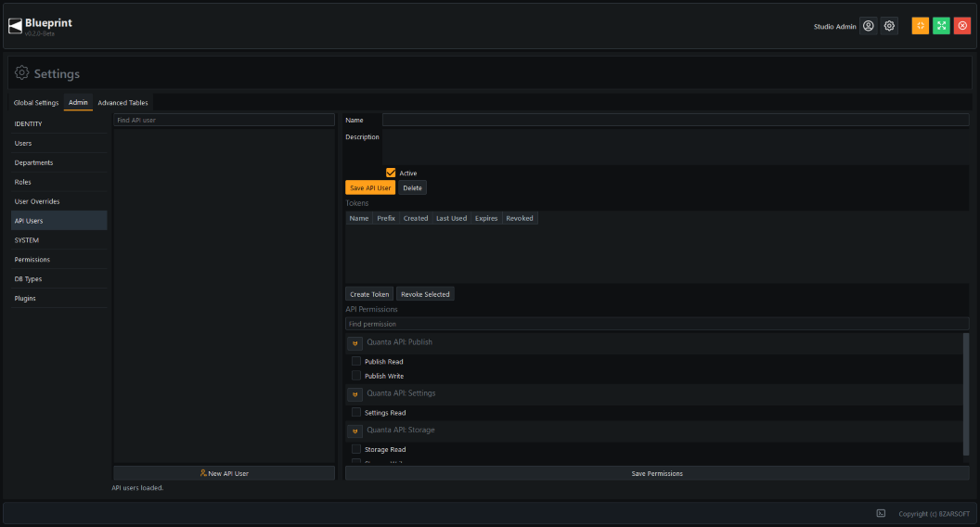Open the terminal console icon in footer
The width and height of the screenshot is (980, 527).
[x=881, y=513]
